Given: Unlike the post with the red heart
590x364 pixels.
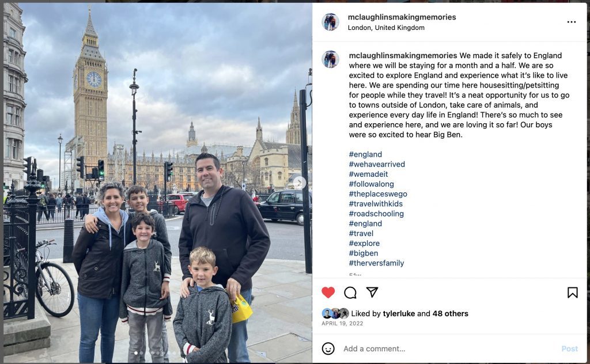Looking at the screenshot, I should pos(328,292).
